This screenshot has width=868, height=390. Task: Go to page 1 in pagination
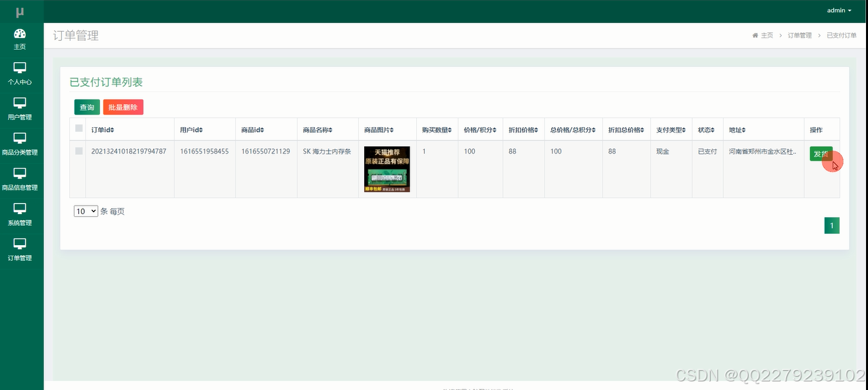[x=832, y=226]
